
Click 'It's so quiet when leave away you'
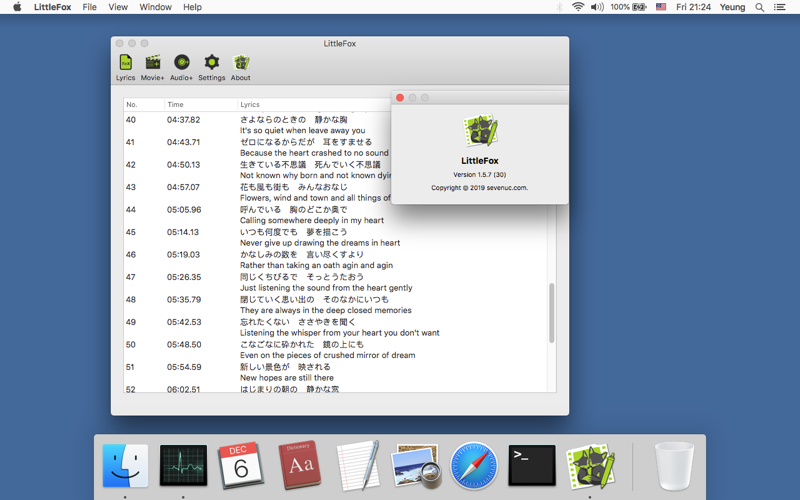point(303,131)
